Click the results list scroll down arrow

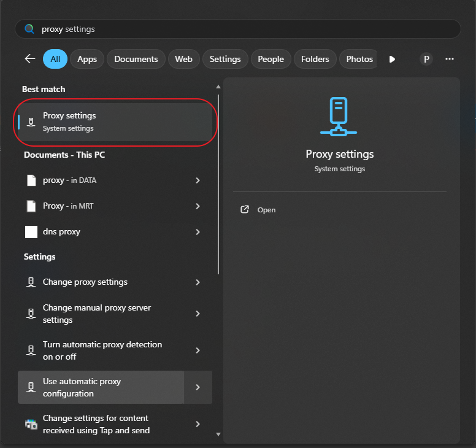pyautogui.click(x=218, y=434)
